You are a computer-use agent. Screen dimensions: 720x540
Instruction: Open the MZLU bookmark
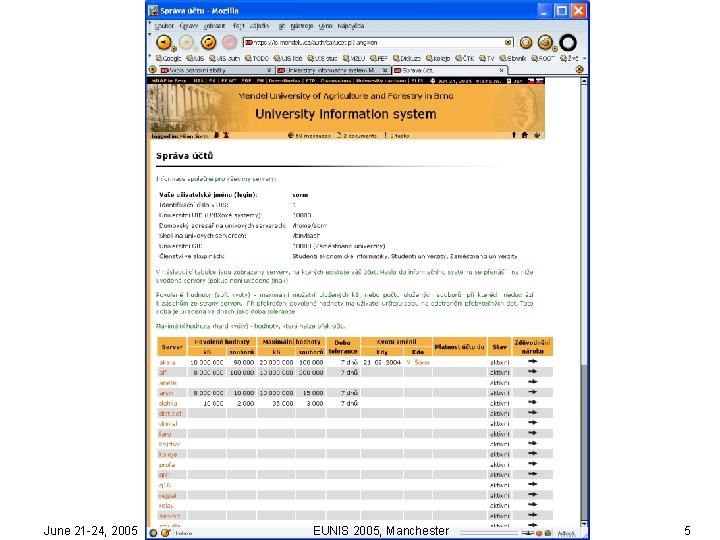(354, 58)
